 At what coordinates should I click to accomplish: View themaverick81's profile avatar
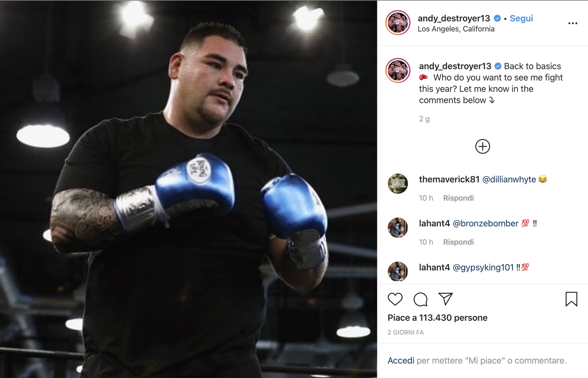click(398, 184)
